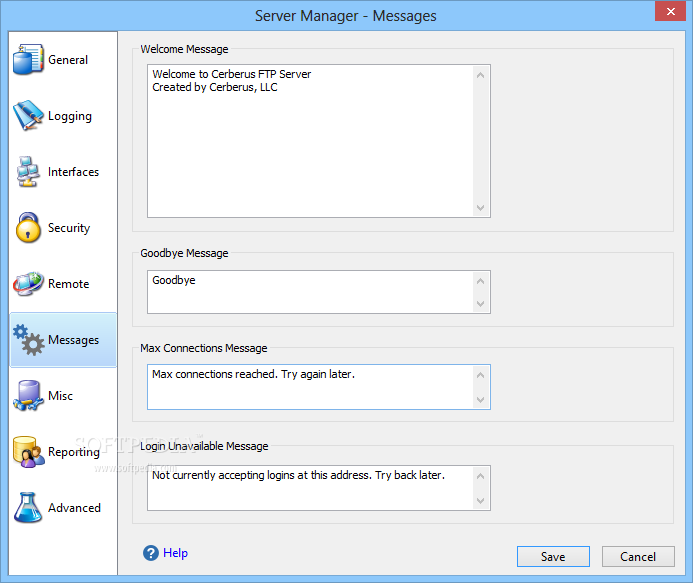The height and width of the screenshot is (583, 693).
Task: Click Welcome Message scrollbar down arrow
Action: pyautogui.click(x=480, y=207)
